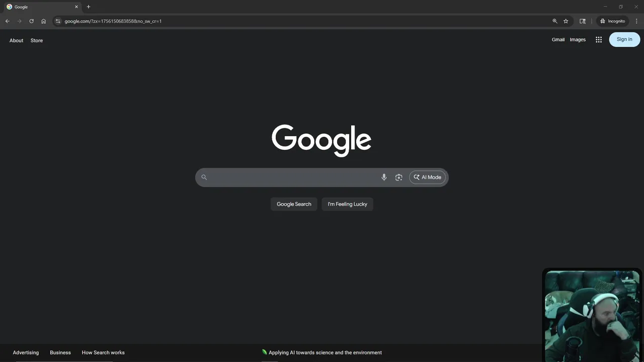The width and height of the screenshot is (644, 362).
Task: Open the Google apps grid
Action: coord(599,39)
